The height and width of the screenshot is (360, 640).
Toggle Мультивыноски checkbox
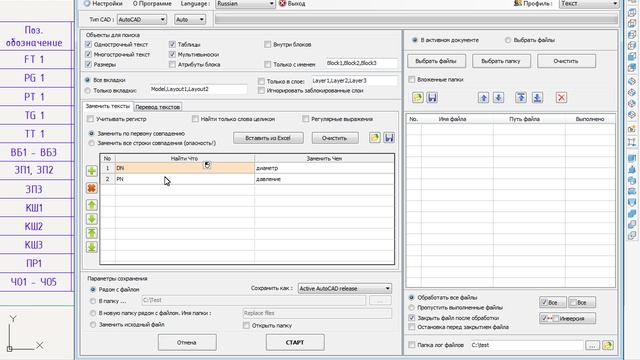172,54
